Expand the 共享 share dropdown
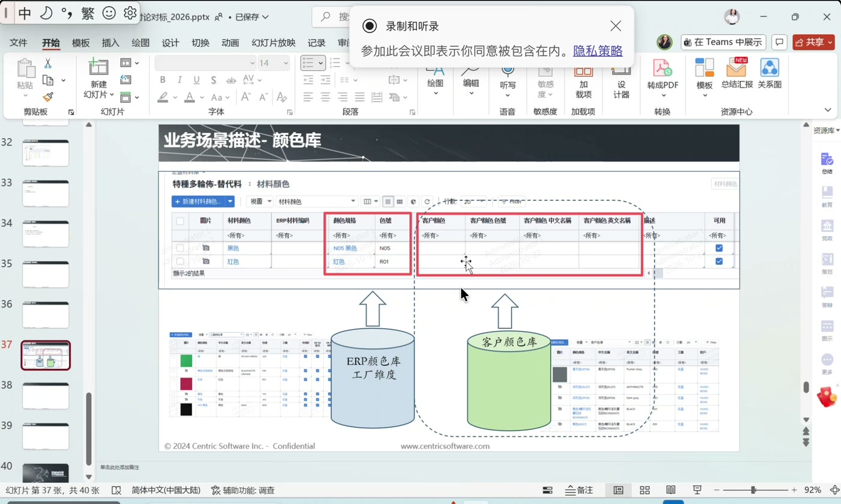The width and height of the screenshot is (841, 504). (x=830, y=42)
